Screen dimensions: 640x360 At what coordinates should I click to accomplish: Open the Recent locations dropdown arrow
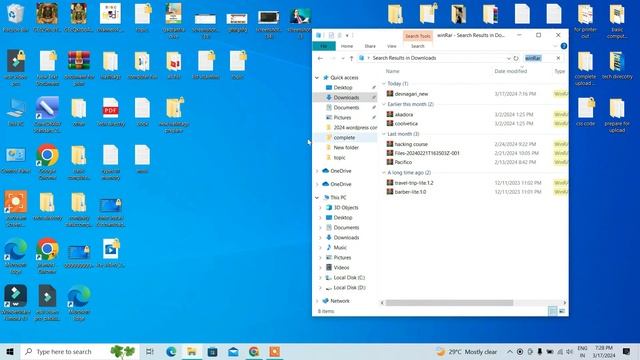click(x=342, y=58)
